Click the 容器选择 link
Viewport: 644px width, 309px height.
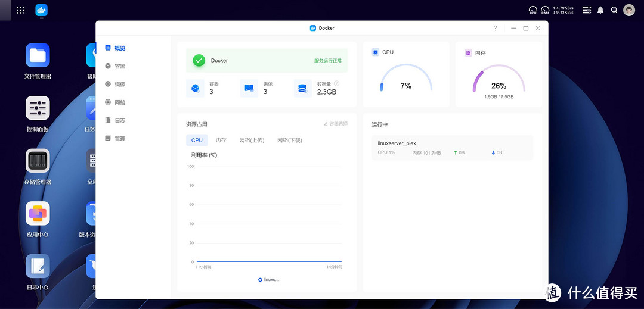pos(336,124)
